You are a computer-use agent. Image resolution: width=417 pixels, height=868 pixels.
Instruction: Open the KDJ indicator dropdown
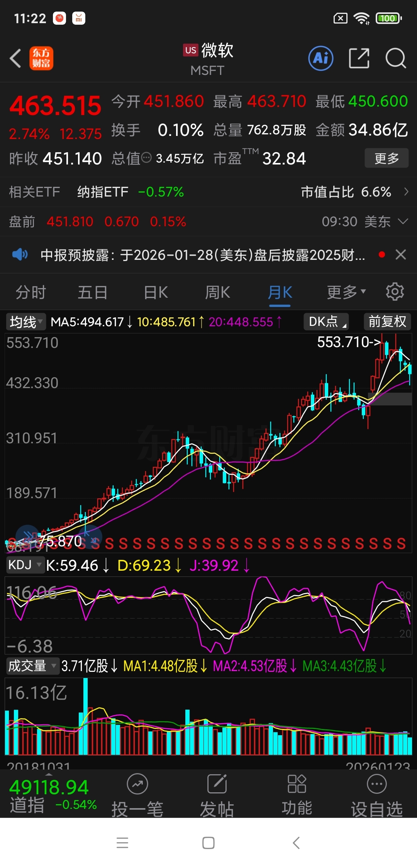pos(25,565)
